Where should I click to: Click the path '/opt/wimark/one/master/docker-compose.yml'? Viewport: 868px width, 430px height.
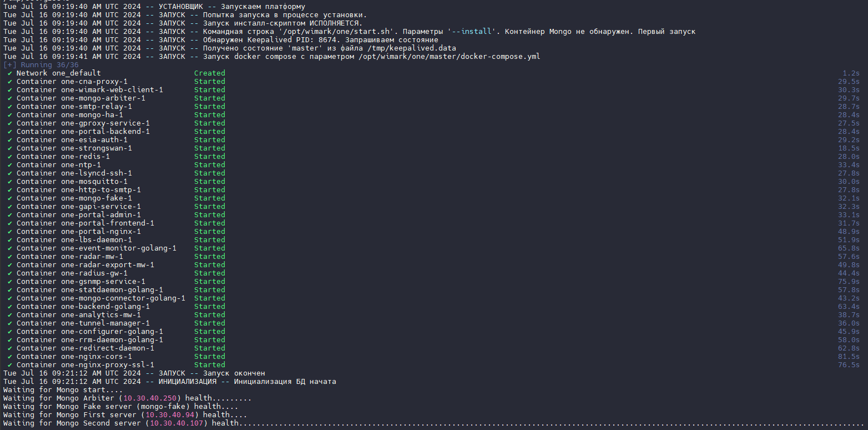(x=449, y=57)
